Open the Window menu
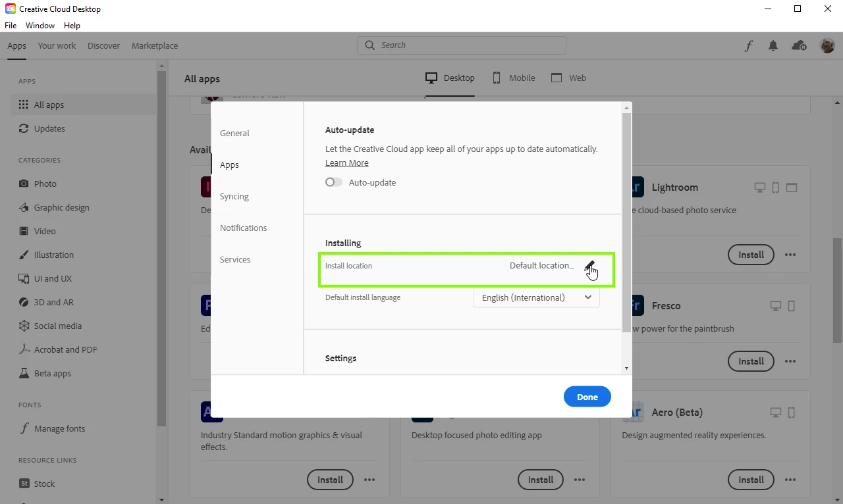This screenshot has height=504, width=843. [40, 26]
